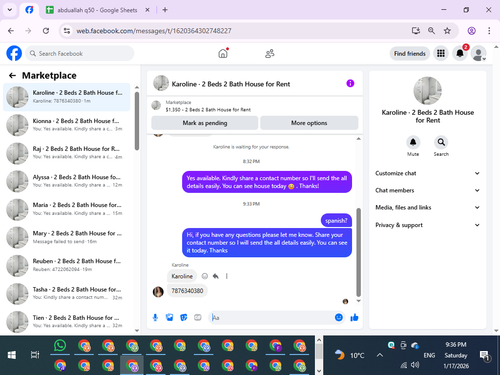Open the Windows Start menu
This screenshot has height=375, width=500.
tap(12, 355)
